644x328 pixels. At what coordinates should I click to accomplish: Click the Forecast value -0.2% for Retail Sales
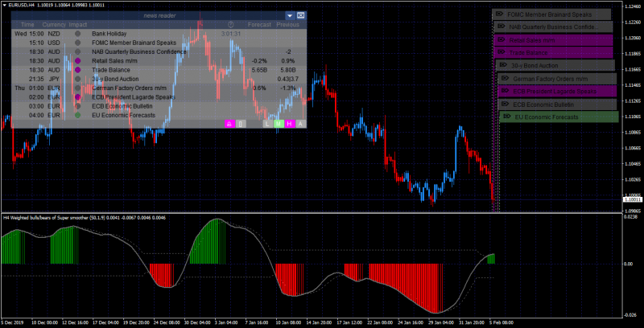pos(258,60)
